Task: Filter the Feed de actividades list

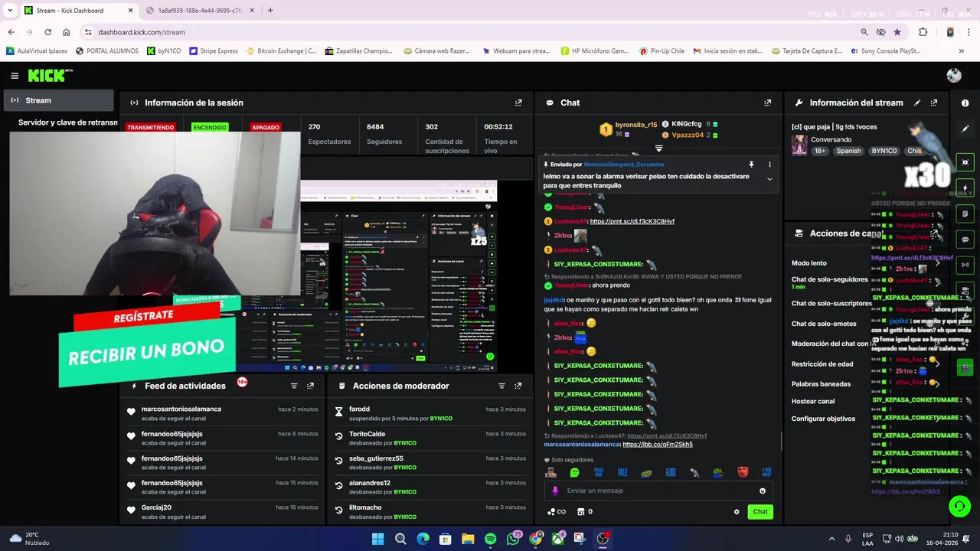Action: point(294,386)
